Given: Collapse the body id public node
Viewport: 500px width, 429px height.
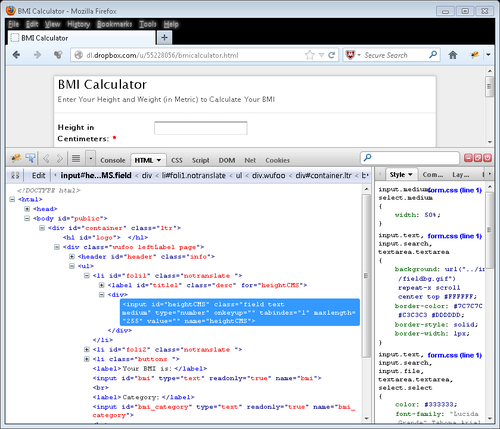Looking at the screenshot, I should click(27, 218).
